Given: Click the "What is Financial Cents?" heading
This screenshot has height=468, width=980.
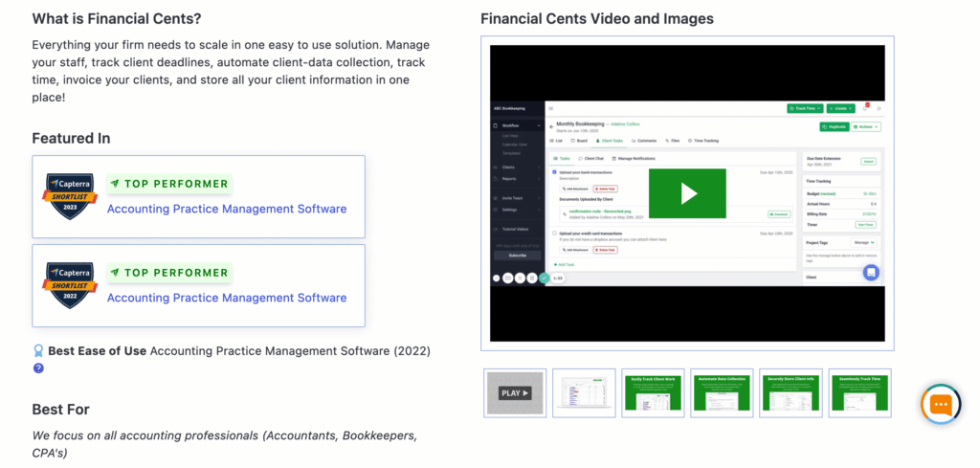Looking at the screenshot, I should point(117,19).
